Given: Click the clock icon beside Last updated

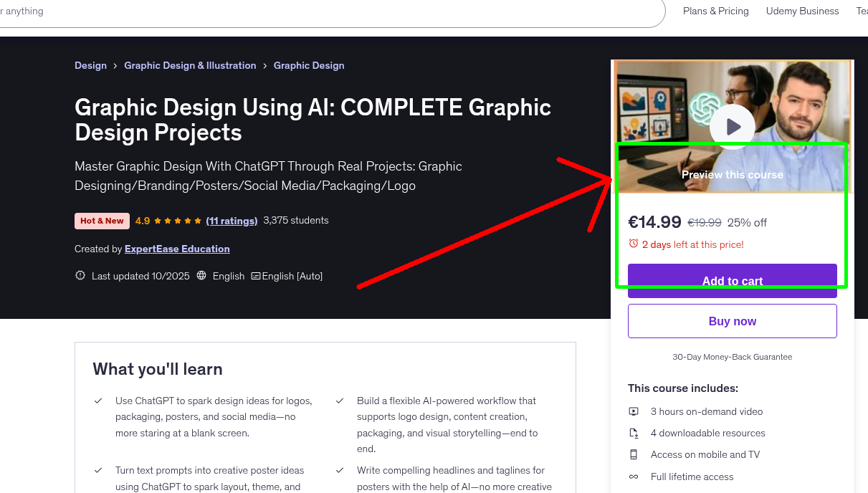Looking at the screenshot, I should click(x=80, y=275).
